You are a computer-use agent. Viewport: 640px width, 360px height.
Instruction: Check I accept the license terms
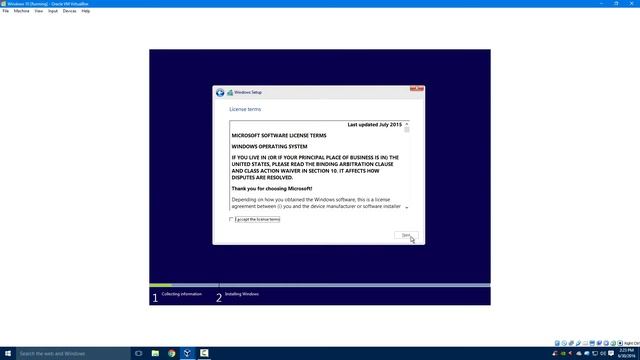click(231, 220)
